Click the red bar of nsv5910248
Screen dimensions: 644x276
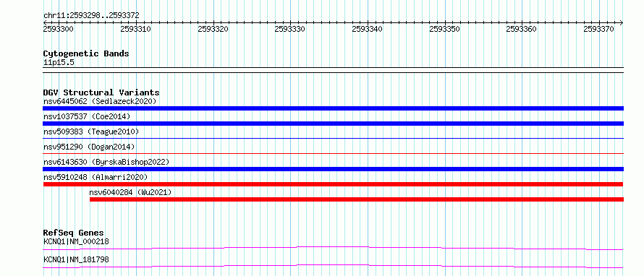click(x=333, y=184)
